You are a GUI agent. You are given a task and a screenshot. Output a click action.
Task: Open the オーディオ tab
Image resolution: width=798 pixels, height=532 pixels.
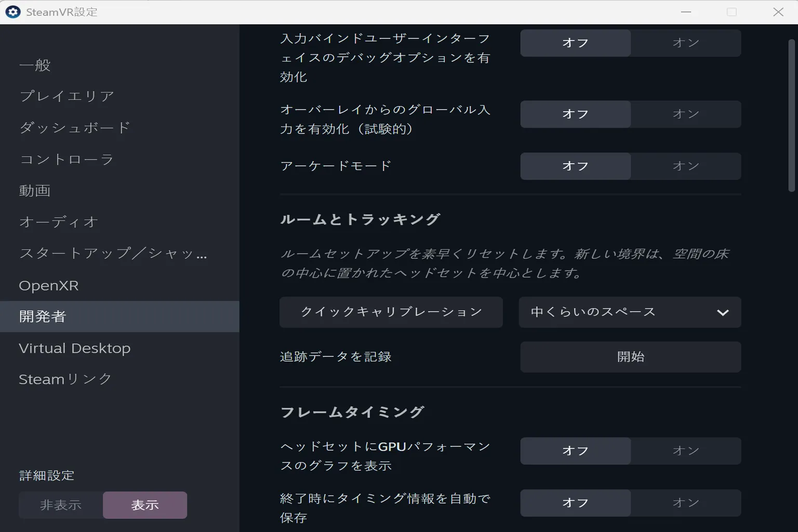(119, 222)
